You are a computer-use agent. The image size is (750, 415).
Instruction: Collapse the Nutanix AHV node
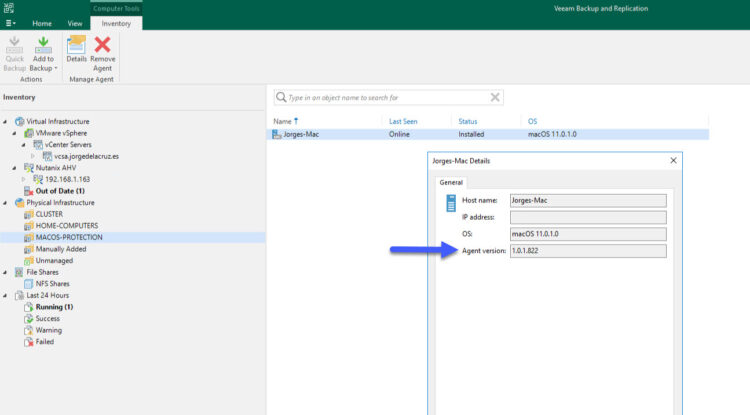click(14, 168)
